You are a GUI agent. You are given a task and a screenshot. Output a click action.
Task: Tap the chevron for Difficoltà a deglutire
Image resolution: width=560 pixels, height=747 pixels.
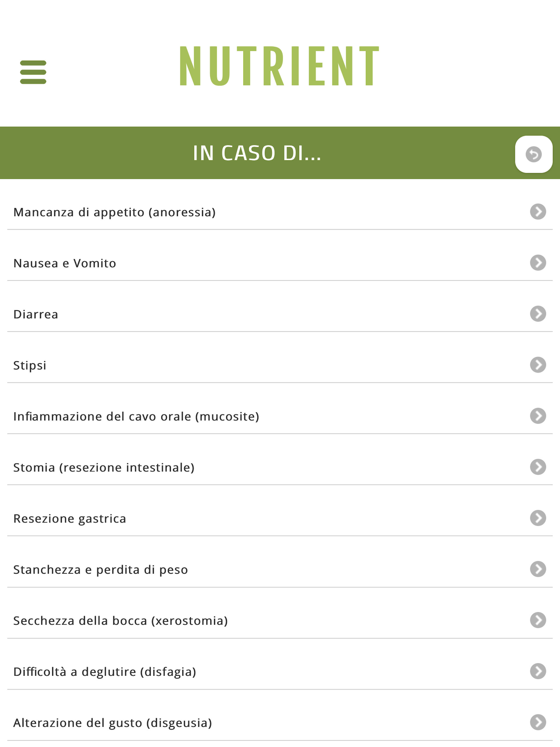[x=538, y=671]
